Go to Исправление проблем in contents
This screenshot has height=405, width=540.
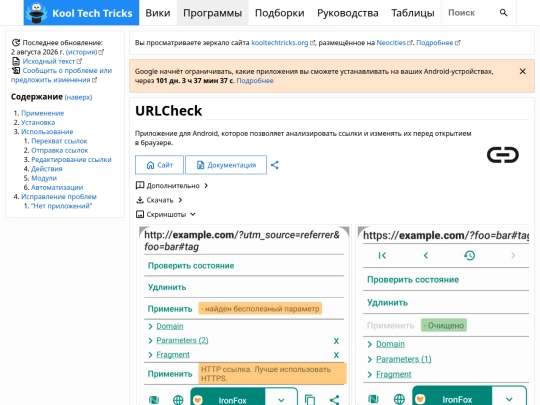(x=59, y=197)
